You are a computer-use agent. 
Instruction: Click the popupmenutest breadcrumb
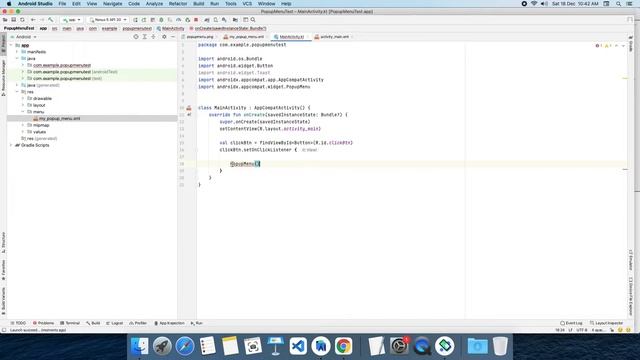(137, 29)
